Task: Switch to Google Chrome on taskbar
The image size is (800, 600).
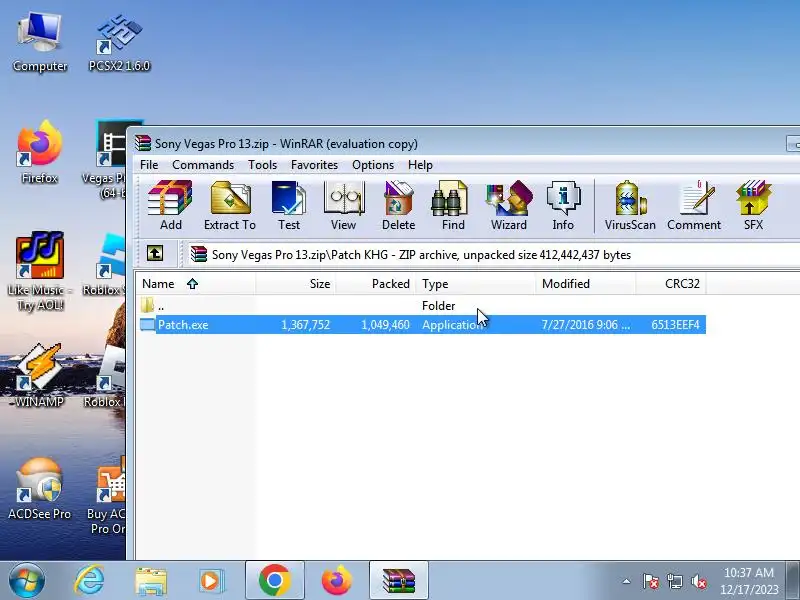Action: pos(274,580)
